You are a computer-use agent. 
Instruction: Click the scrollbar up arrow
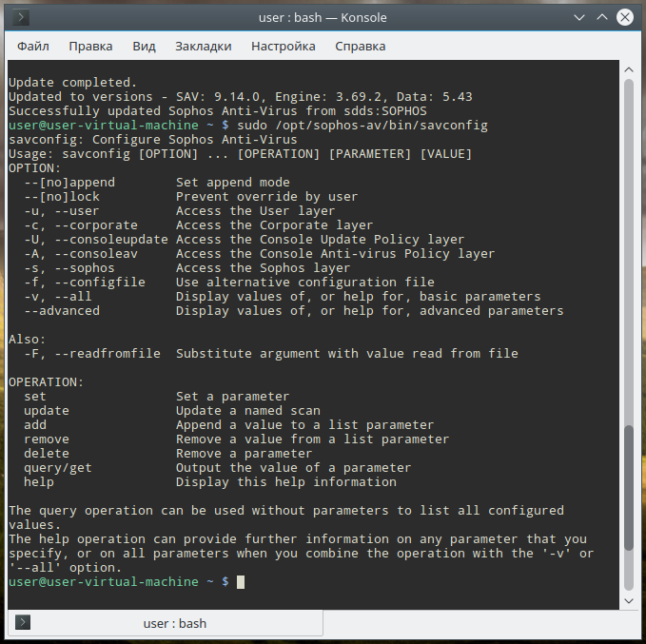[629, 69]
